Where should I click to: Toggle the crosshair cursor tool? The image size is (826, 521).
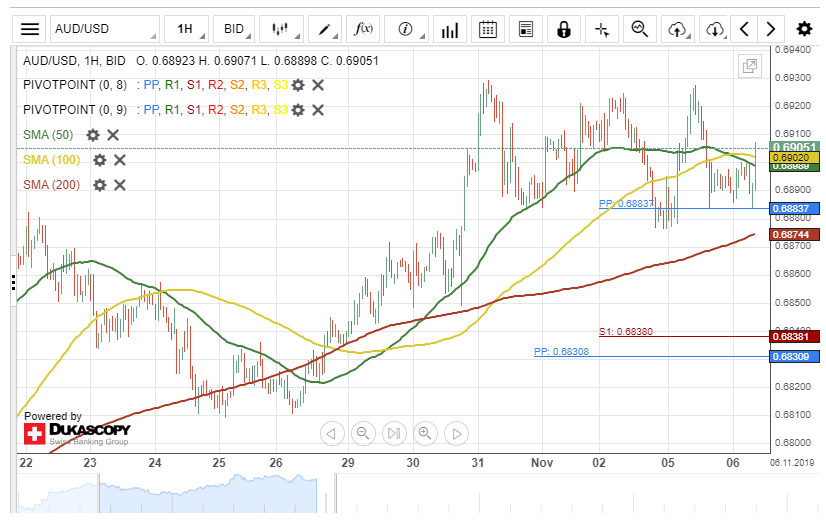(602, 29)
